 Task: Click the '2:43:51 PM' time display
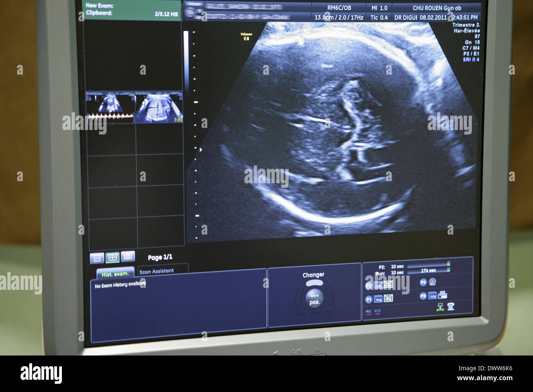[x=464, y=18]
